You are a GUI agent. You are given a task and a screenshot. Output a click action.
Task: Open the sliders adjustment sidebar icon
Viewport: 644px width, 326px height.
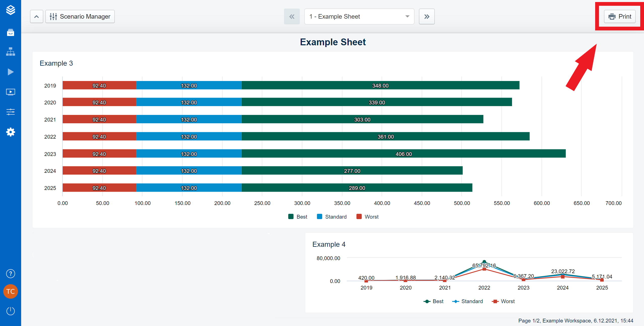(x=11, y=112)
